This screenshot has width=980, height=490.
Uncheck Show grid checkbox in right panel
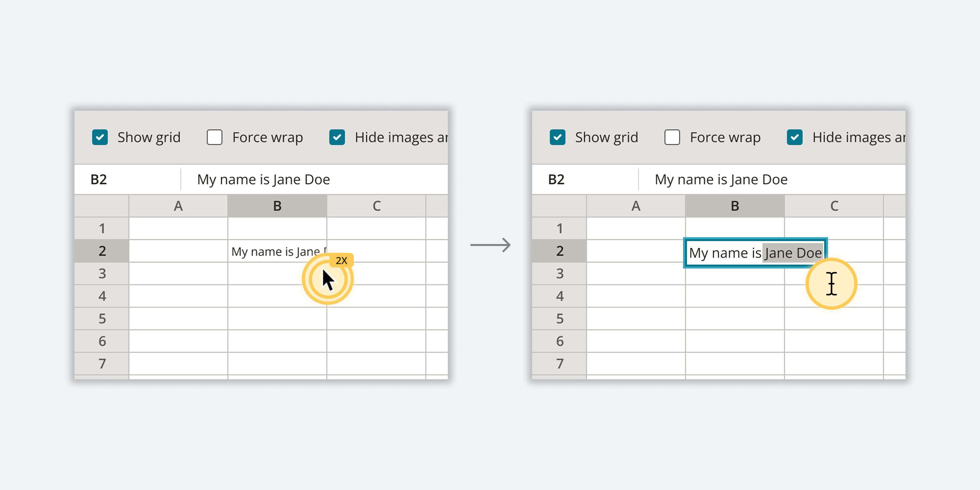click(557, 137)
